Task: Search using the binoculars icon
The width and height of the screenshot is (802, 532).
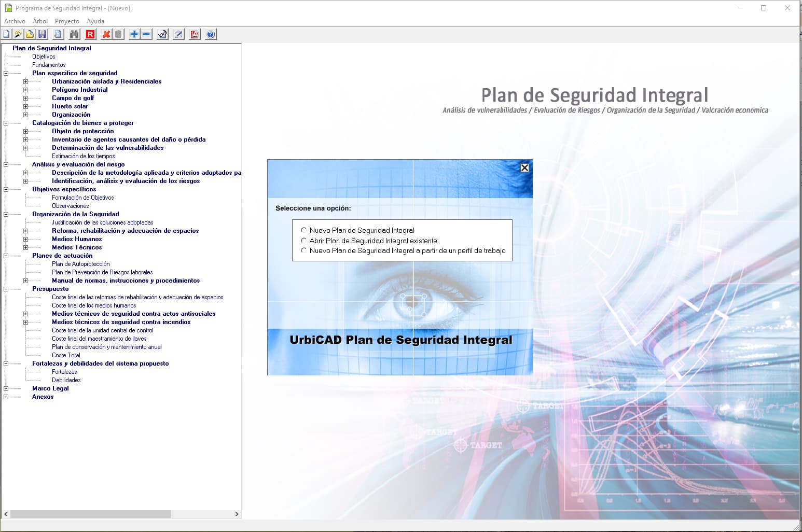Action: point(74,34)
